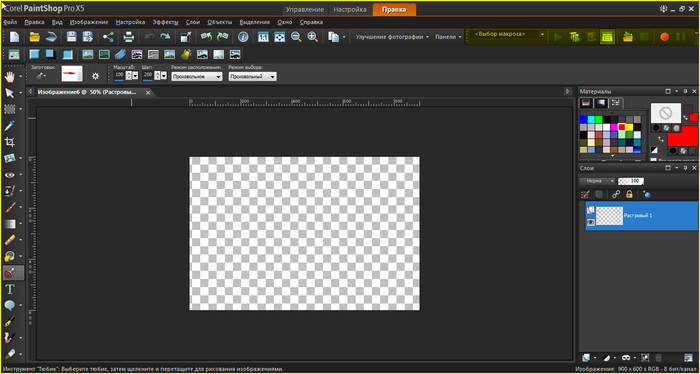Create a new image with the blank page icon
700x374 pixels.
pyautogui.click(x=15, y=37)
